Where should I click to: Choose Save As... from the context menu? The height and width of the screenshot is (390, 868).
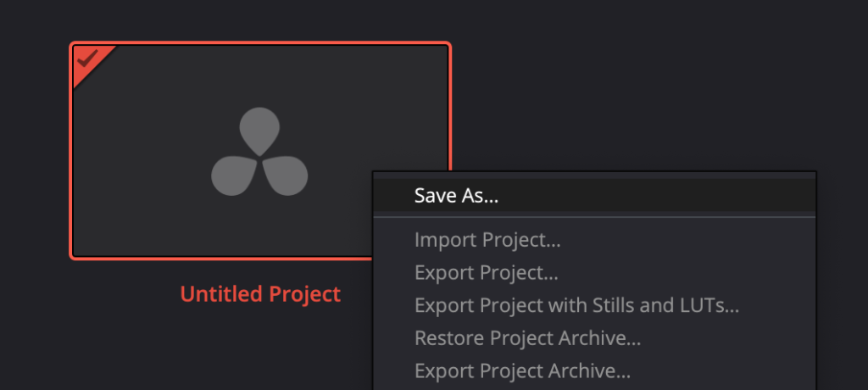click(x=456, y=196)
